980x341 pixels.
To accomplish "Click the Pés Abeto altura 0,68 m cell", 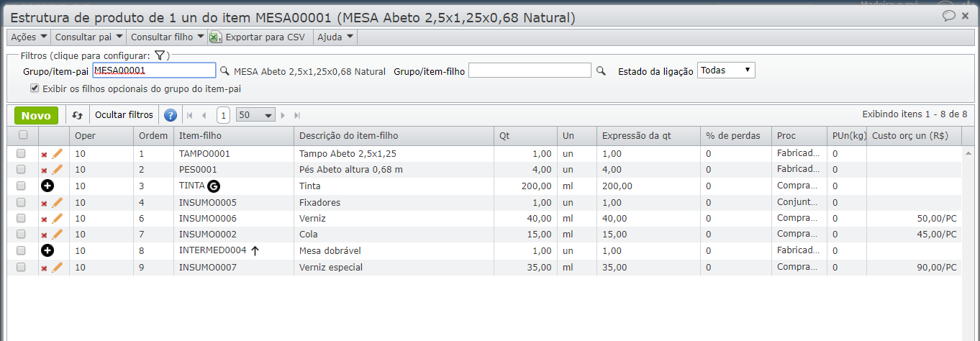I will [394, 170].
